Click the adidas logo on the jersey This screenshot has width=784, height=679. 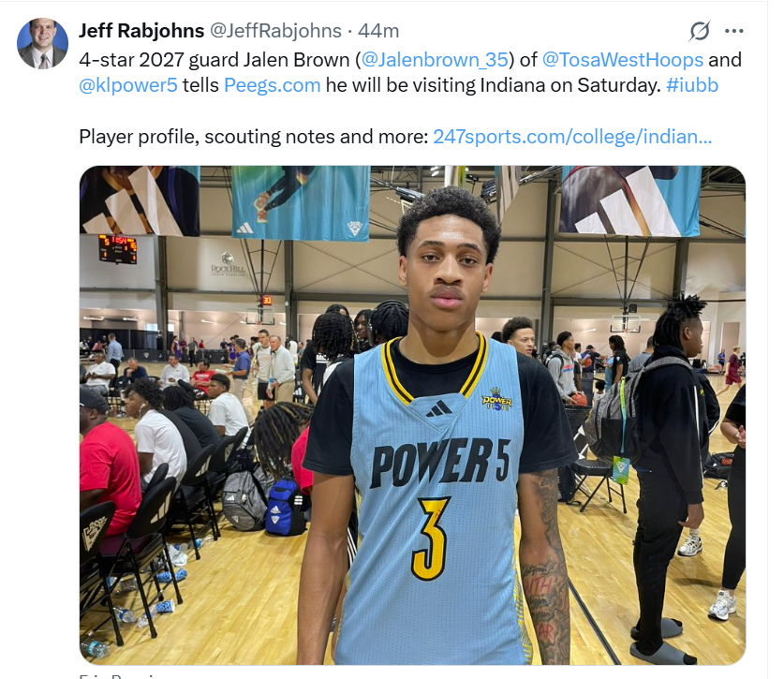point(438,409)
